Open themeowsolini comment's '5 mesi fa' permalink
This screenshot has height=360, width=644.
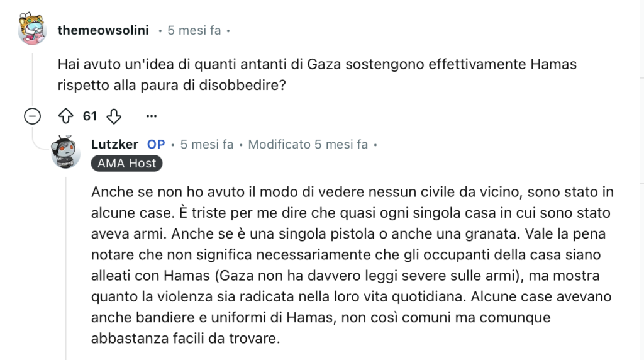pyautogui.click(x=194, y=30)
